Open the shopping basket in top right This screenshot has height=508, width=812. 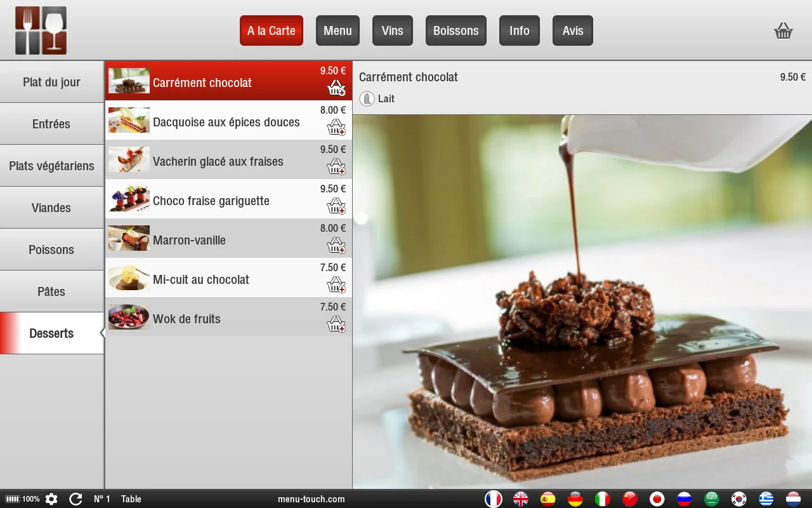click(783, 30)
